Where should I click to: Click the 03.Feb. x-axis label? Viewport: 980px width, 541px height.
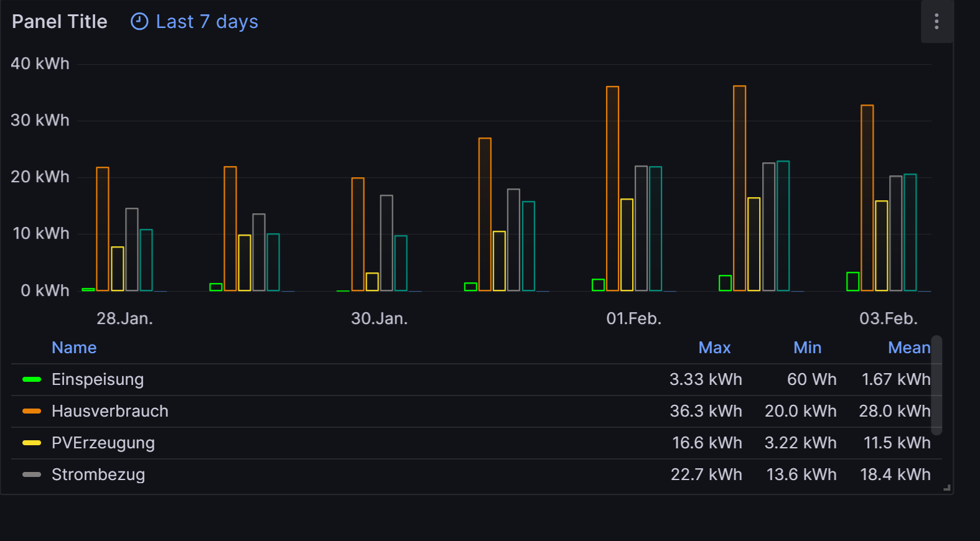click(889, 318)
